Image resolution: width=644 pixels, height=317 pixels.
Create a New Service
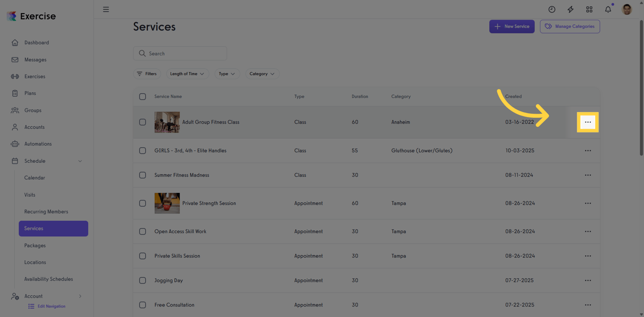pos(512,26)
